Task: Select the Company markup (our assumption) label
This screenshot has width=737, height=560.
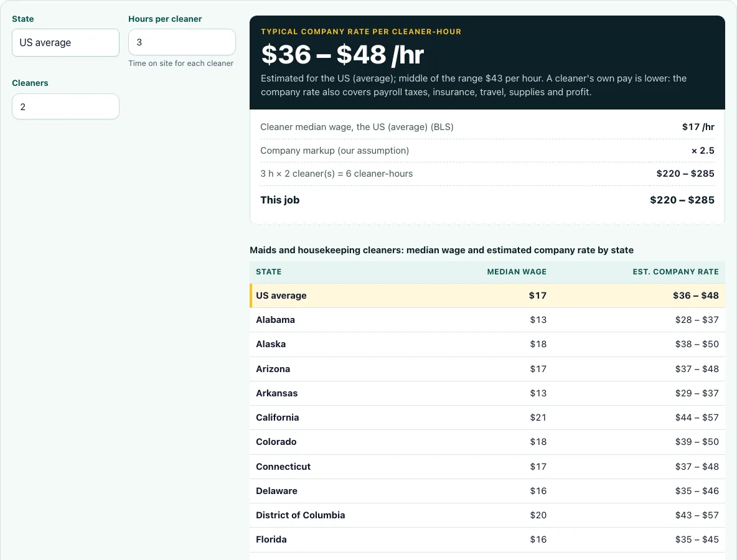Action: point(335,151)
